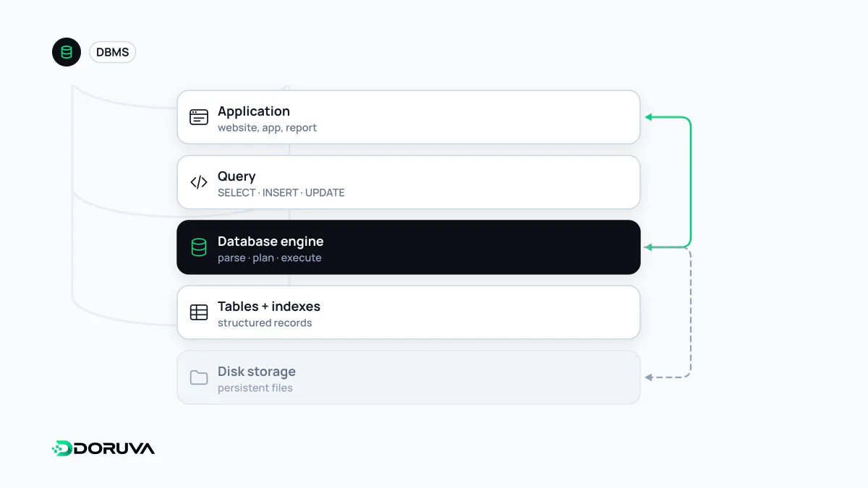868x488 pixels.
Task: Click the "Disk storage" heading
Action: click(x=257, y=372)
